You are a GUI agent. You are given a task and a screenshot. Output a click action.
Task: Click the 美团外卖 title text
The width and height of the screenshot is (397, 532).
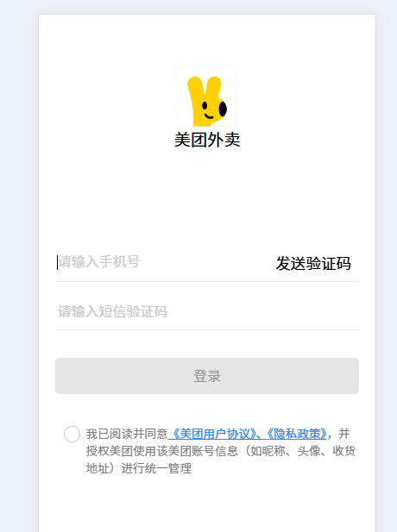tap(207, 140)
